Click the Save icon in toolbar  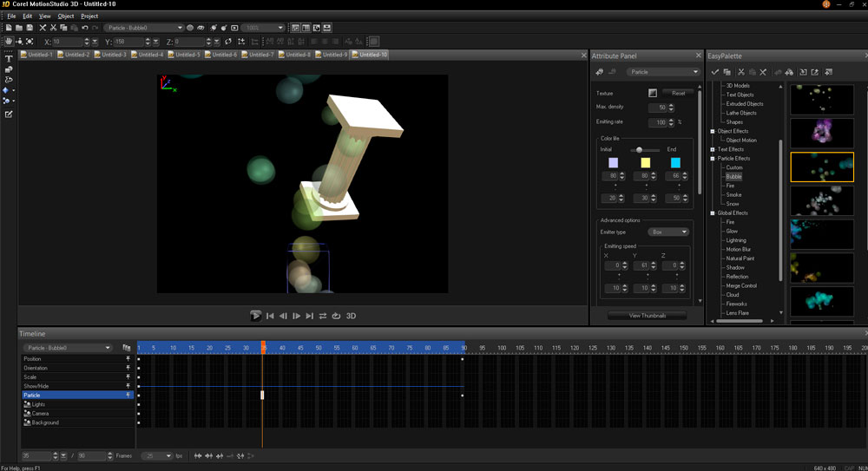point(30,28)
